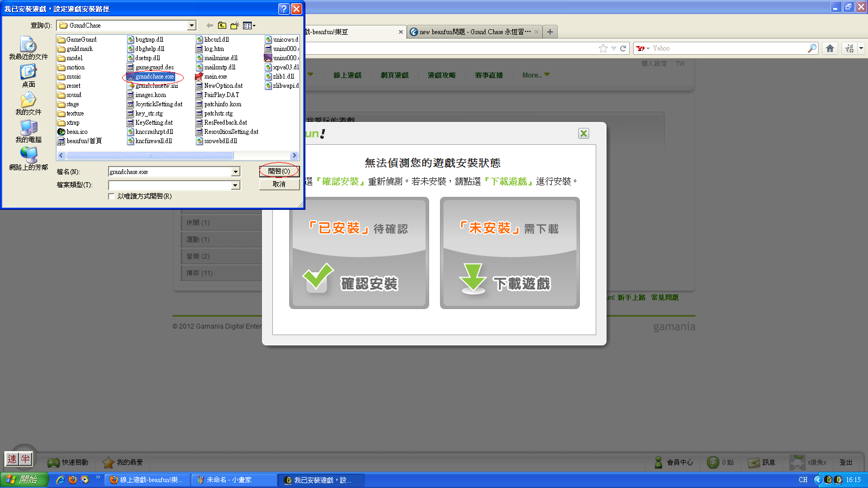The image size is (868, 488).
Task: Create new folder using the toolbar icon
Action: (235, 25)
